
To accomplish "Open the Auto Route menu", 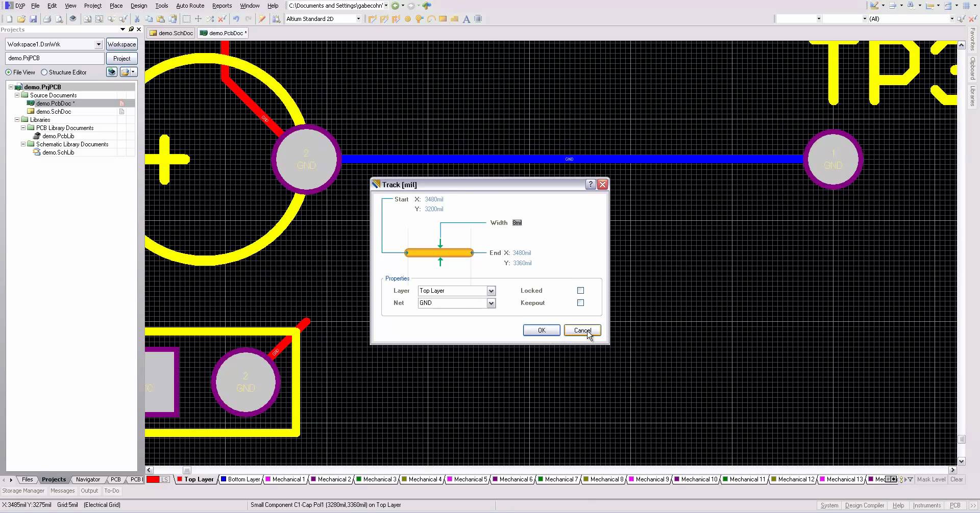I will (190, 6).
